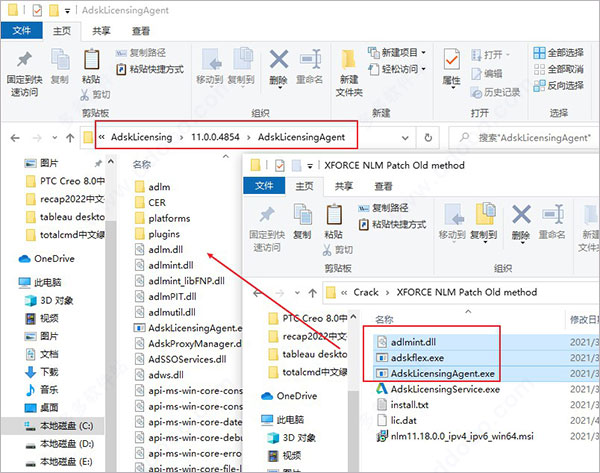The height and width of the screenshot is (473, 600).
Task: Click Copy path (复制路径) in AdskLicensingAgent ribbon
Action: point(141,52)
